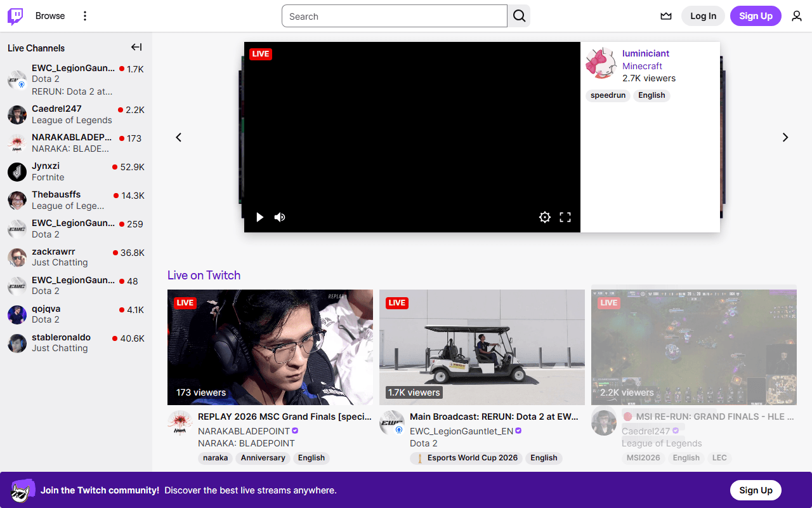Open the REPLAY 2026 MSC Grand Finals title
The image size is (812, 508).
pos(285,417)
